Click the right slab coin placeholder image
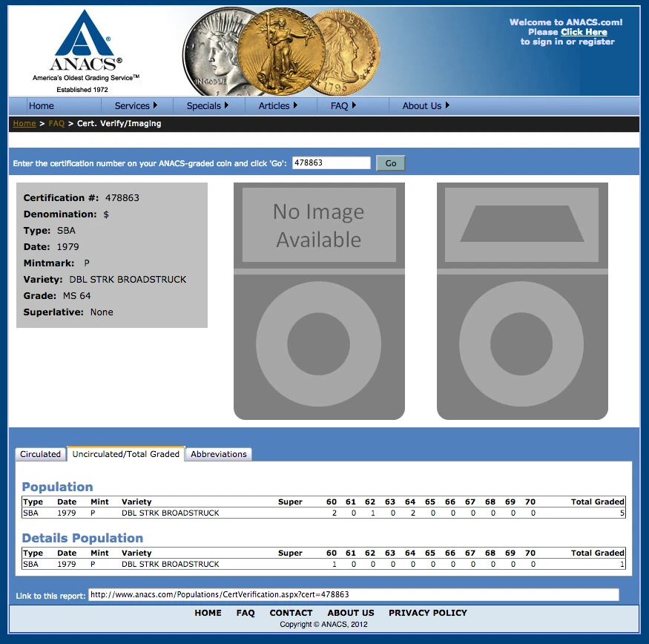 521,345
